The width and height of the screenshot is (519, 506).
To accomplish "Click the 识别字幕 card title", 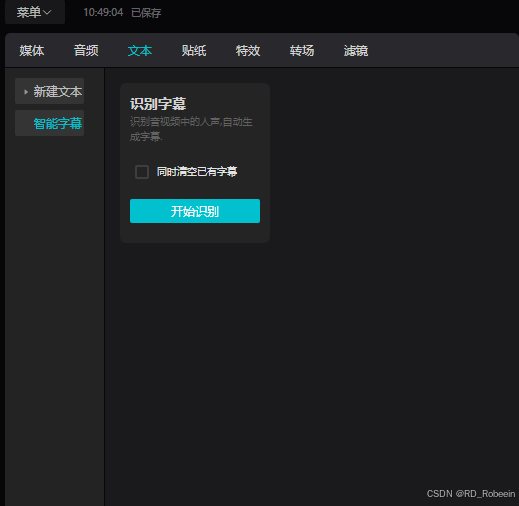I will [x=158, y=104].
